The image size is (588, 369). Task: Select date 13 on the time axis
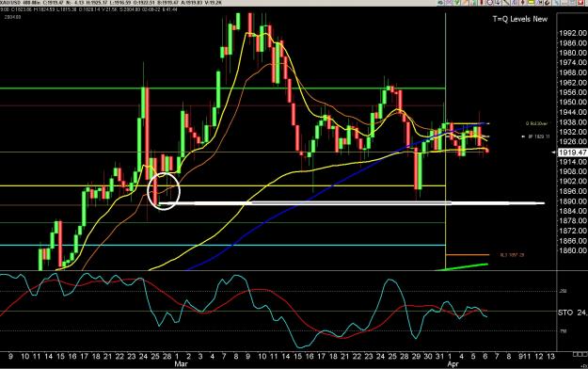(550, 356)
